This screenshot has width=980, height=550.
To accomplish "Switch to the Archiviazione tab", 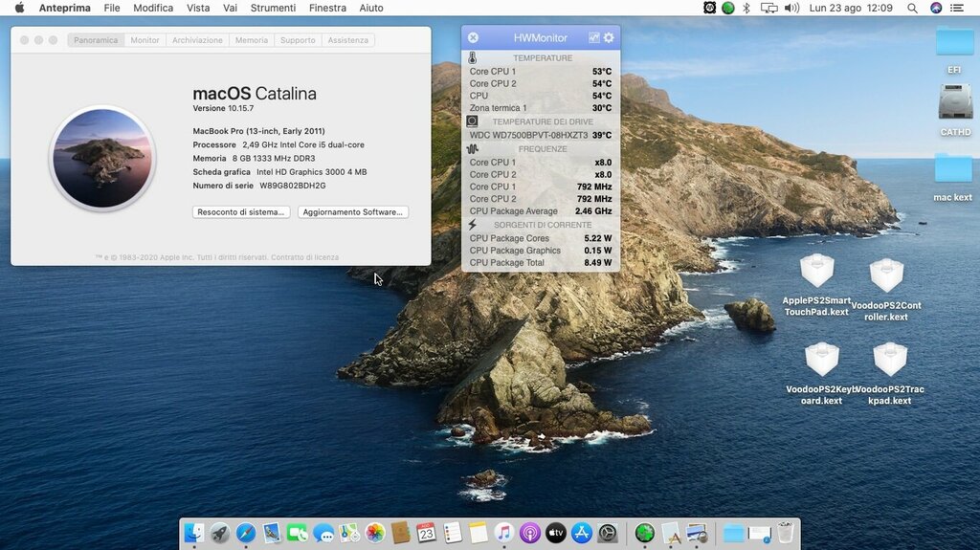I will tap(197, 40).
